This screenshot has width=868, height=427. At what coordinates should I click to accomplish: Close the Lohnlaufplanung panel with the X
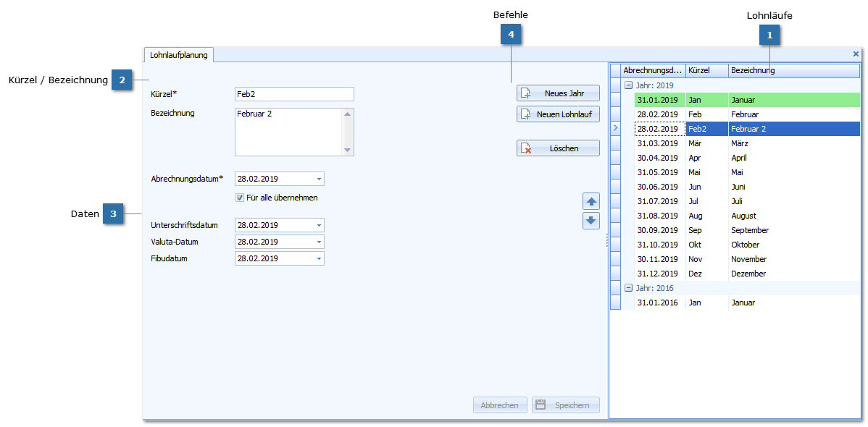(x=856, y=54)
